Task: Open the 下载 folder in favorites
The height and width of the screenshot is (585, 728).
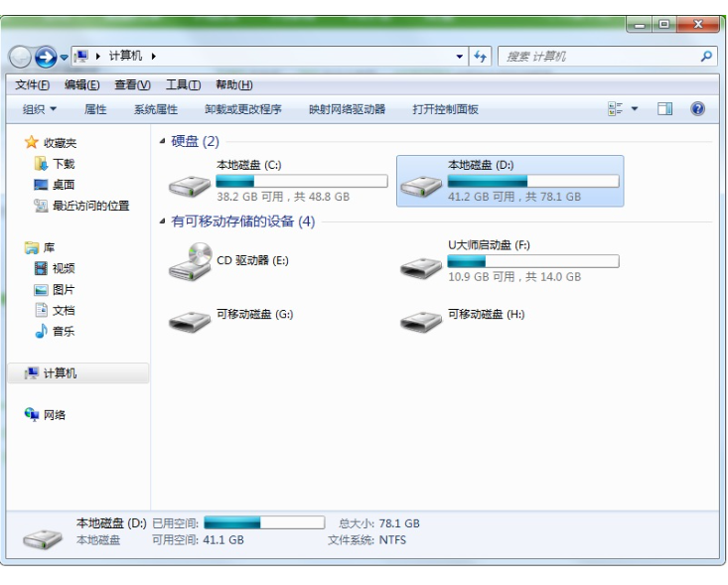Action: click(63, 164)
